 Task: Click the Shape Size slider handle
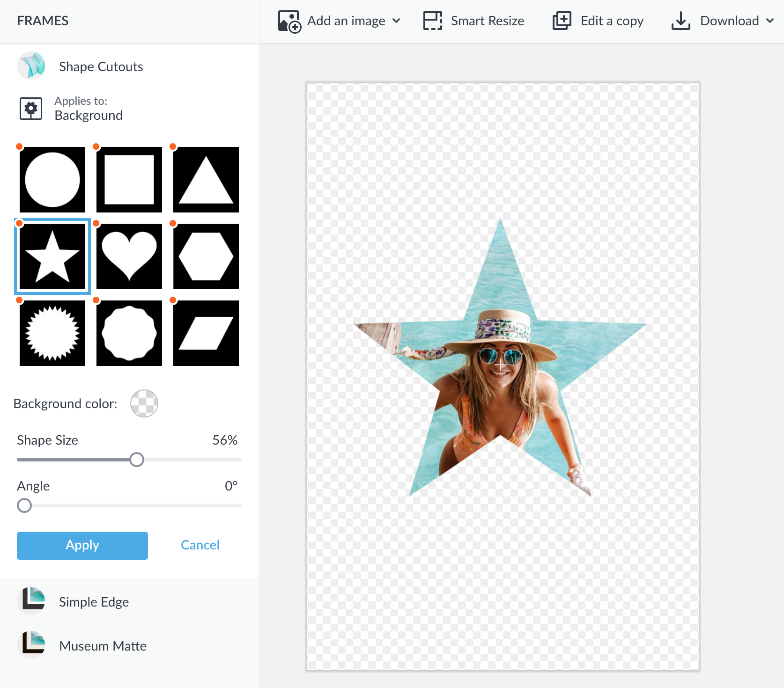click(137, 460)
